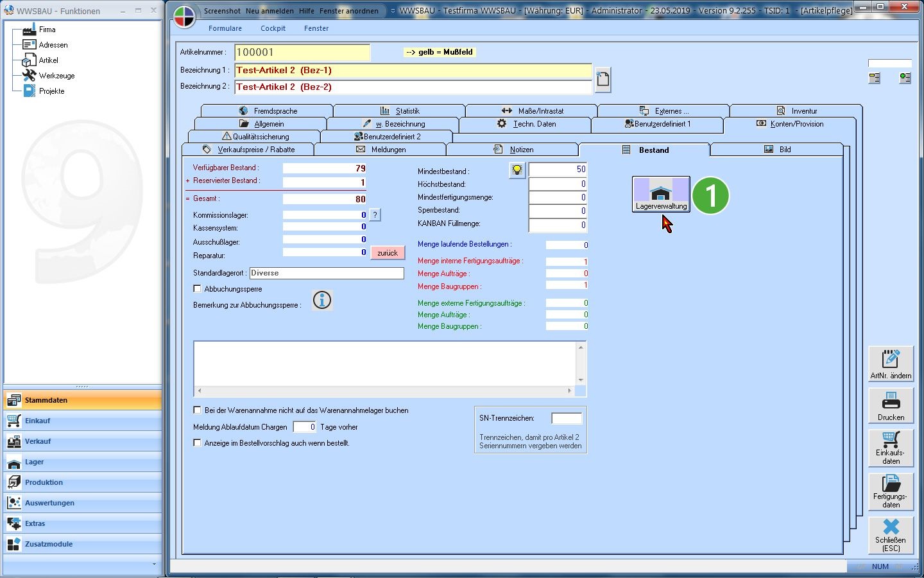The height and width of the screenshot is (578, 924).
Task: Switch to the Allgemein tab
Action: click(x=261, y=124)
